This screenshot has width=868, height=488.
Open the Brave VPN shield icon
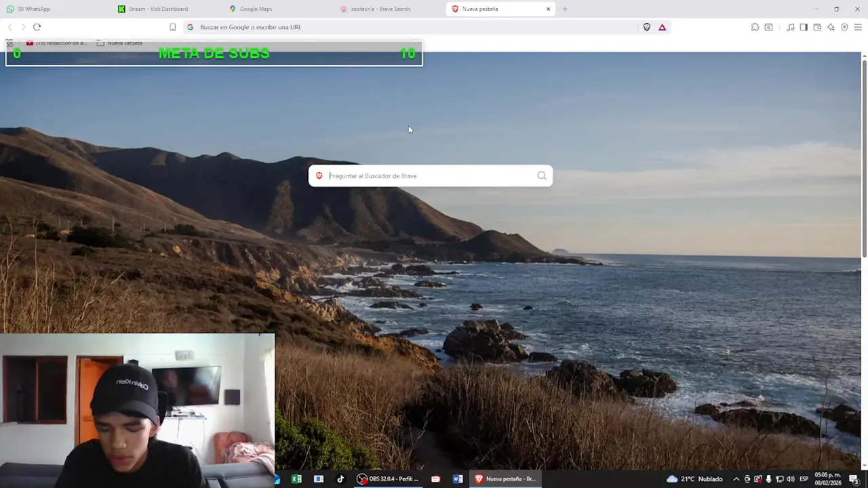pyautogui.click(x=844, y=27)
